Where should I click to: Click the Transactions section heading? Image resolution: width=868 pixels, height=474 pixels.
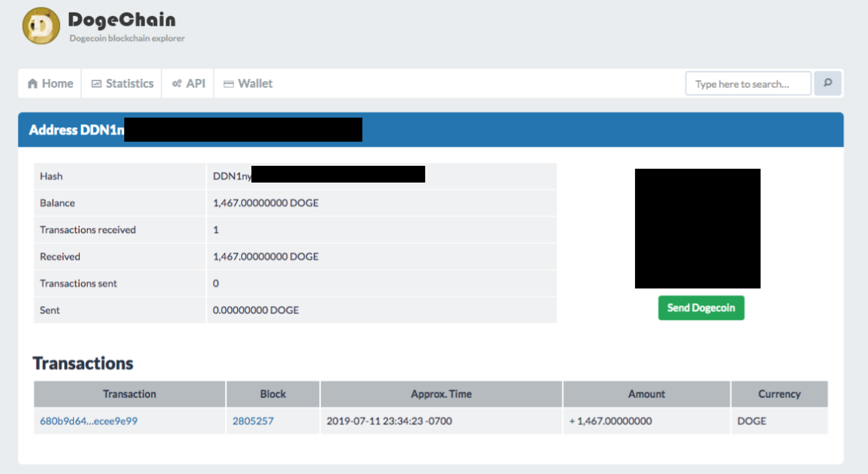click(x=83, y=364)
